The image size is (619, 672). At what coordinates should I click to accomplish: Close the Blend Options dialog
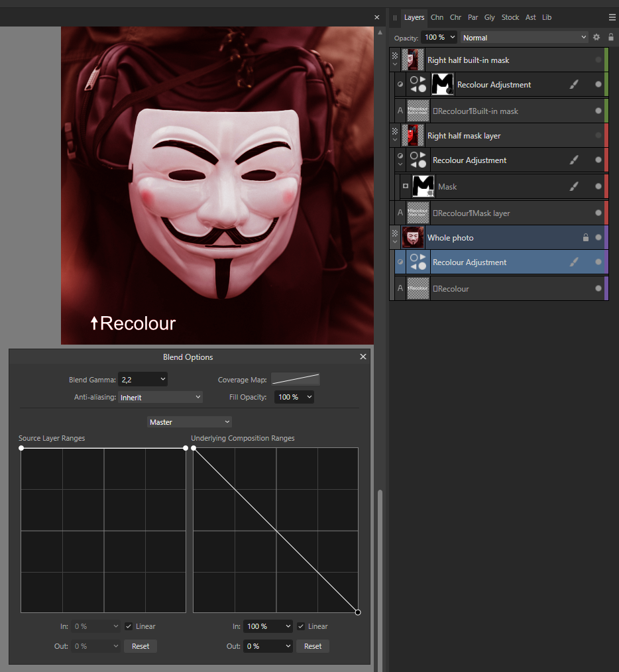[363, 357]
